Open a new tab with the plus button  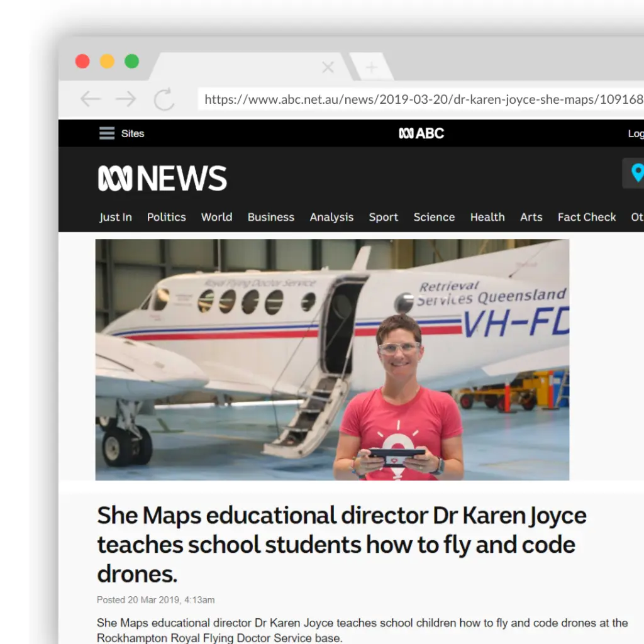tap(371, 67)
